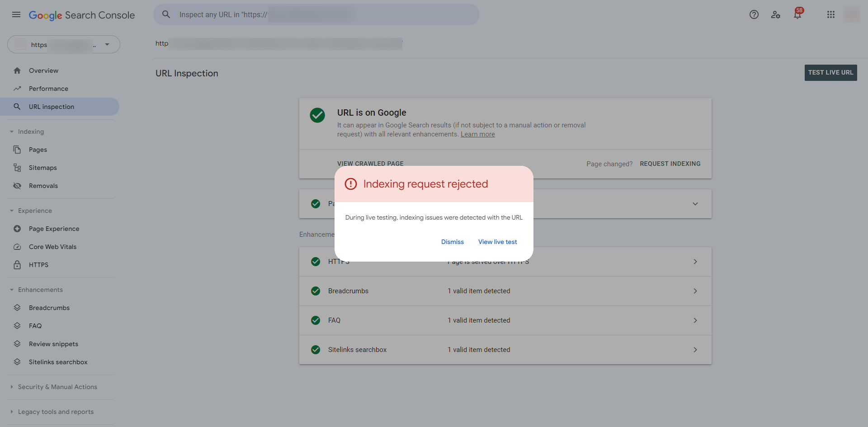Click the Review snippets layers icon

pos(17,344)
